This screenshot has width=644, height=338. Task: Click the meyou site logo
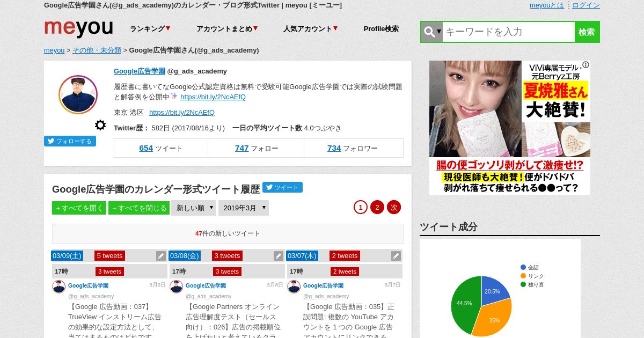pyautogui.click(x=78, y=28)
